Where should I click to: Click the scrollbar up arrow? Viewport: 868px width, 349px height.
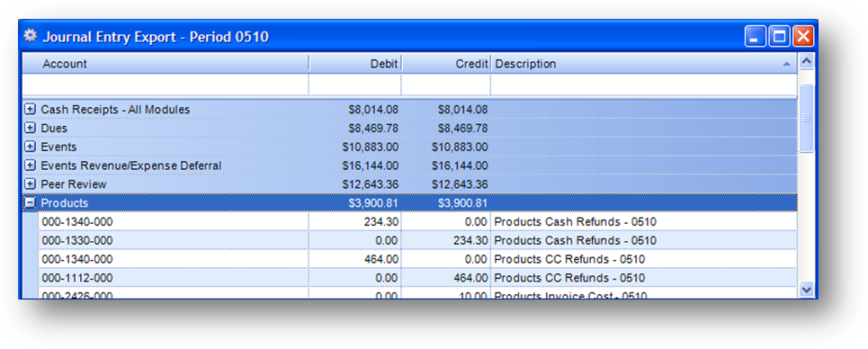[x=807, y=61]
